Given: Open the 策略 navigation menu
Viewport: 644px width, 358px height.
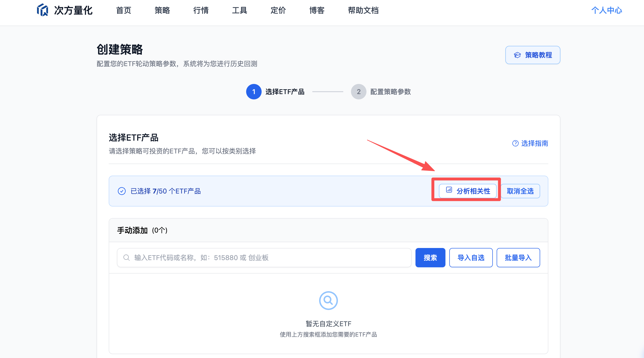Looking at the screenshot, I should [x=162, y=10].
